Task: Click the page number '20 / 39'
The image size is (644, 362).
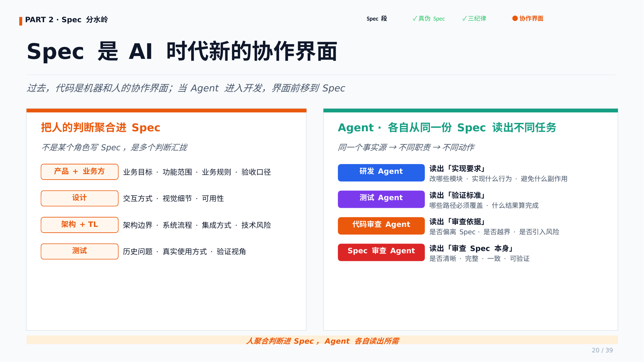Action: (x=602, y=350)
